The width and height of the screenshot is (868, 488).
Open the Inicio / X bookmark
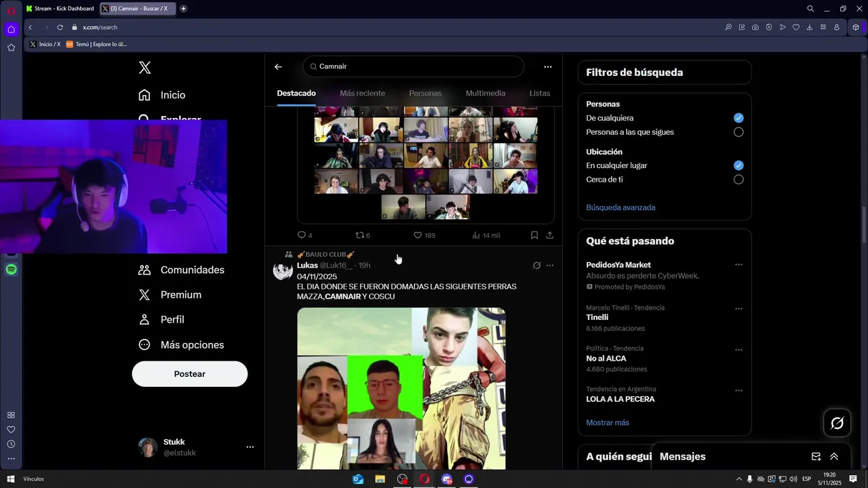coord(45,44)
